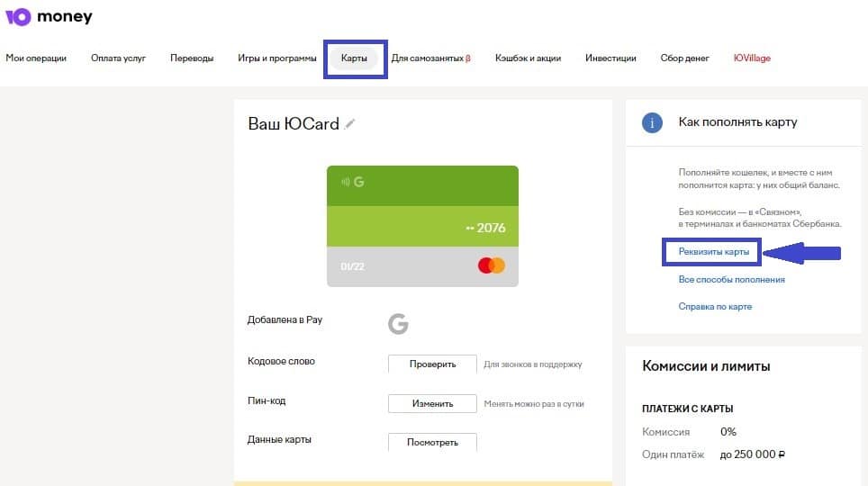
Task: Open Игры и программы section
Action: (276, 58)
